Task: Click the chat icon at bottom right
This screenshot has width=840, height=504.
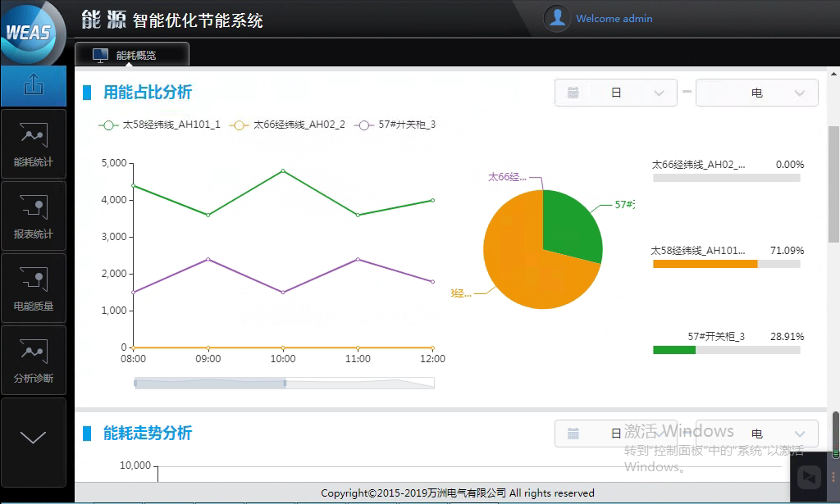Action: 810,475
